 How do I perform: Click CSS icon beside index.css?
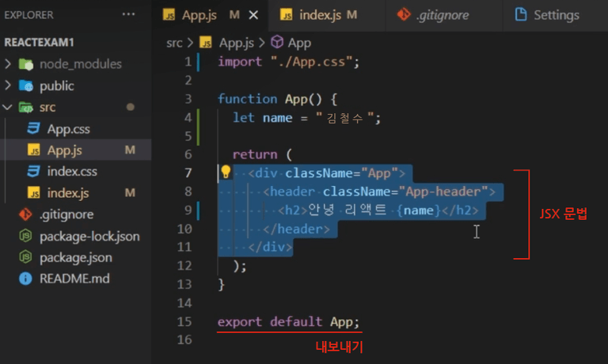click(34, 171)
